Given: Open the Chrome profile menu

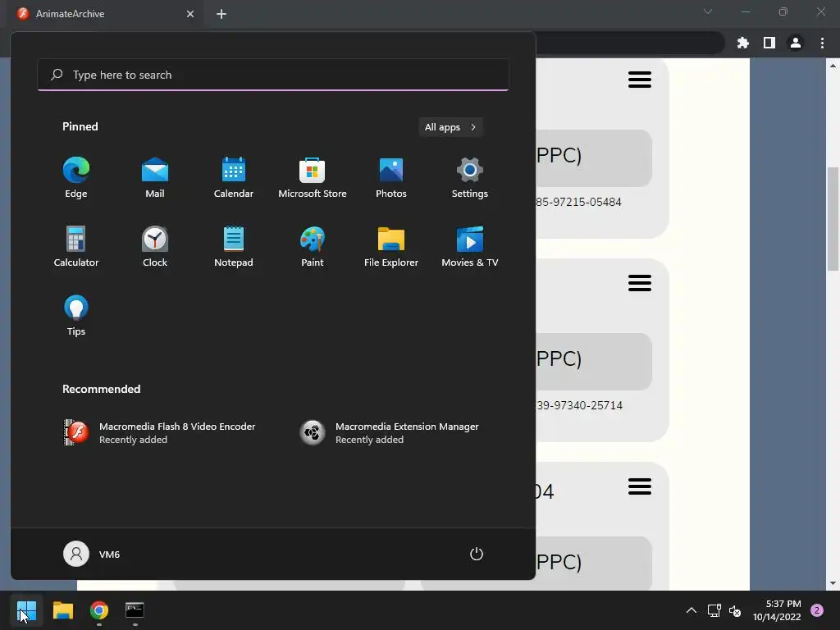Looking at the screenshot, I should (796, 43).
